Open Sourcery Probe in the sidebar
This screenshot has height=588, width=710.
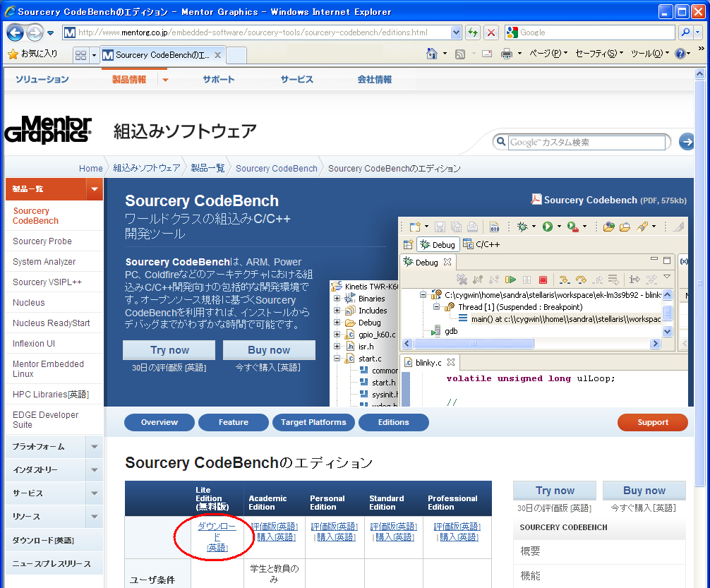pos(42,241)
